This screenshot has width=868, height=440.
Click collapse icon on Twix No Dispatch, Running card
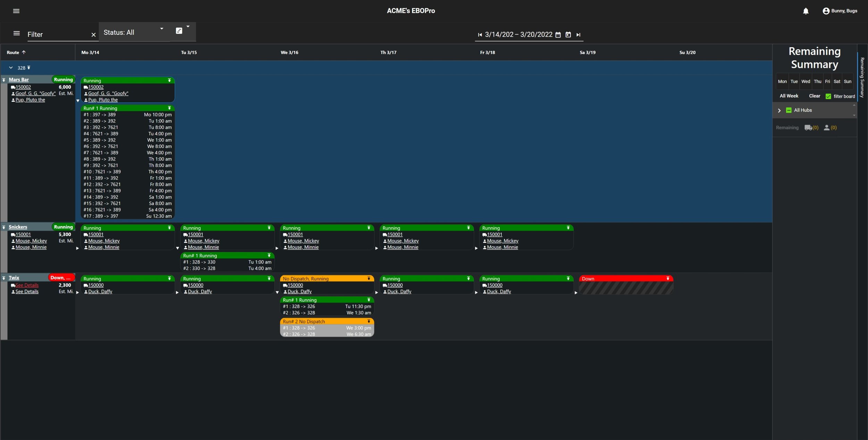pyautogui.click(x=369, y=278)
